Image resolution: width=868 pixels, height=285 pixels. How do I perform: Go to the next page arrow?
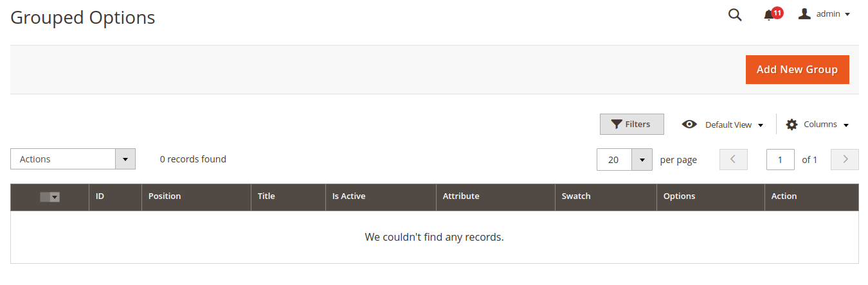(x=845, y=159)
